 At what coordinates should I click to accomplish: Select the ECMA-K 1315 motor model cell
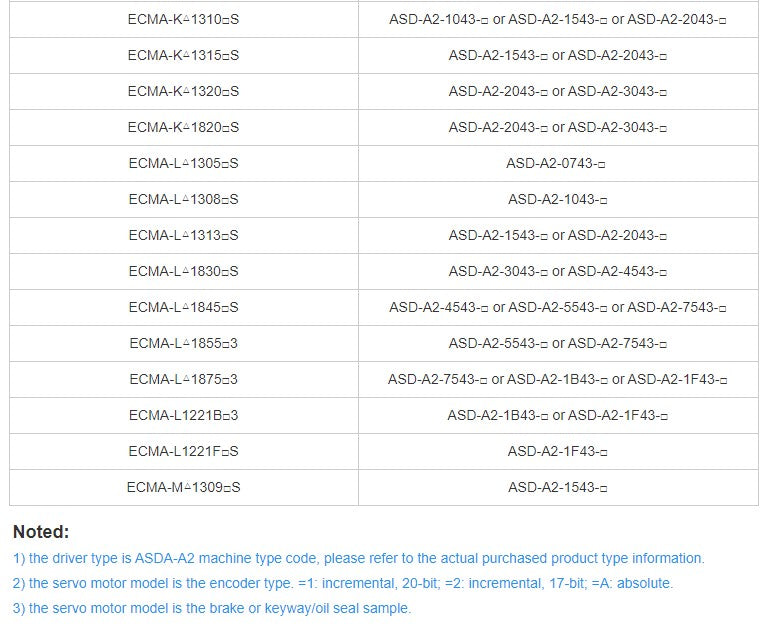(184, 55)
